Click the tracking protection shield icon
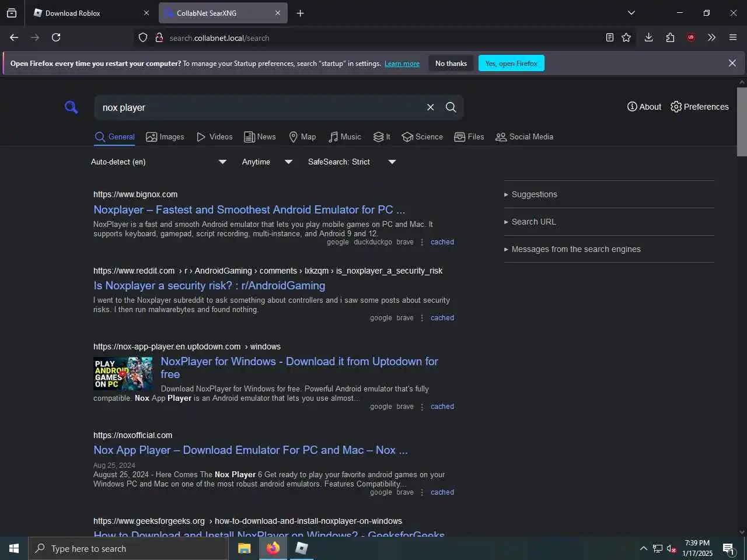This screenshot has width=747, height=560. [x=143, y=38]
